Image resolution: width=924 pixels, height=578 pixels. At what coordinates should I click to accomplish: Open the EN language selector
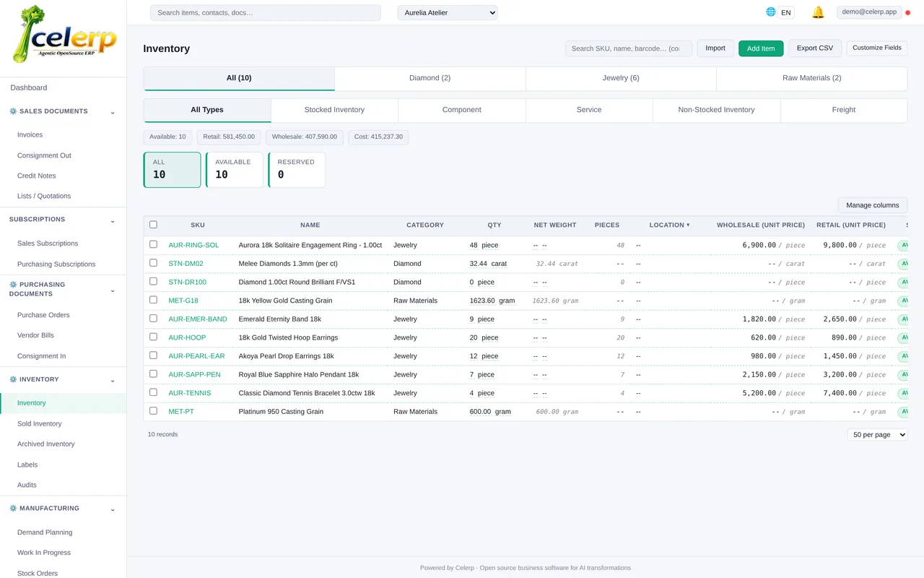click(x=786, y=12)
